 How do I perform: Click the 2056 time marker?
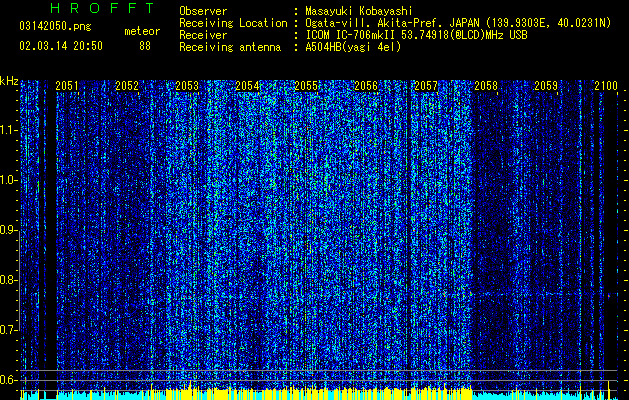pos(366,86)
